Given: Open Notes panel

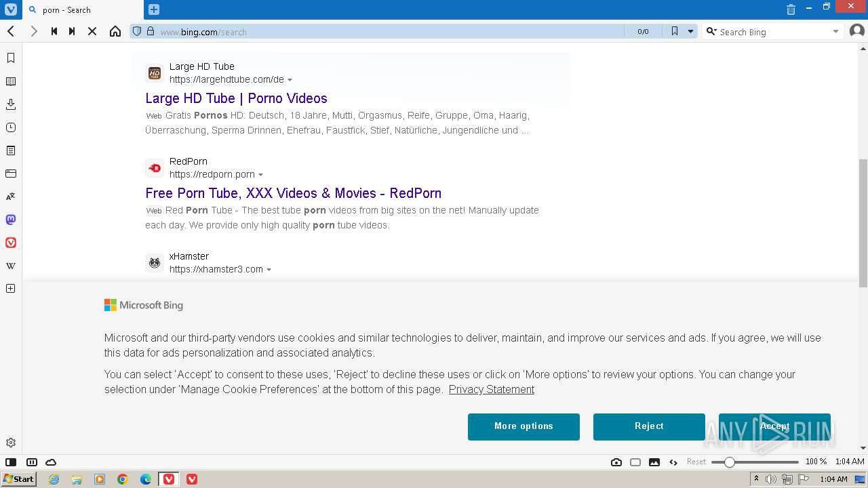Looking at the screenshot, I should [x=11, y=150].
